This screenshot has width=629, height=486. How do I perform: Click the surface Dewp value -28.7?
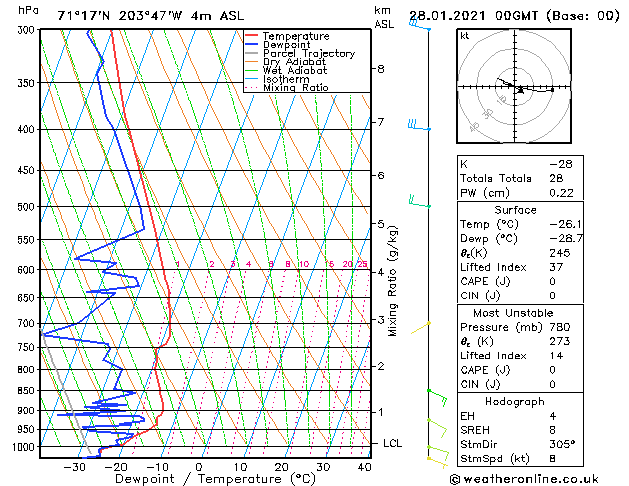[566, 239]
